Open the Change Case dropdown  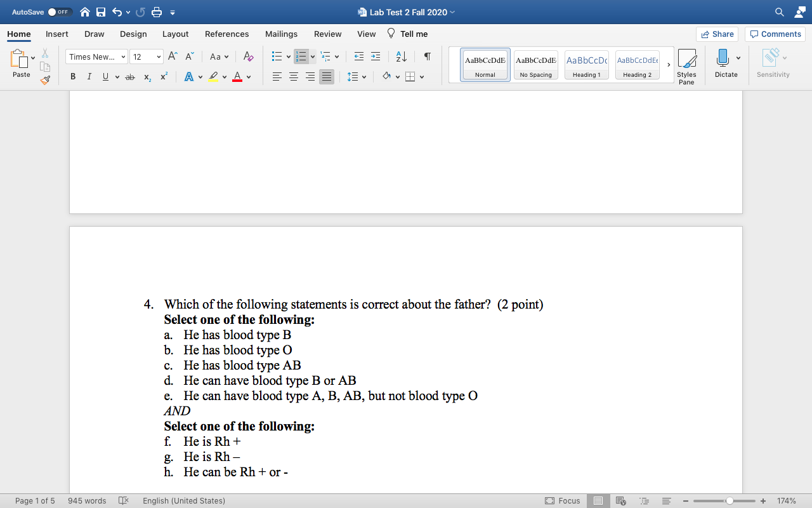click(219, 57)
